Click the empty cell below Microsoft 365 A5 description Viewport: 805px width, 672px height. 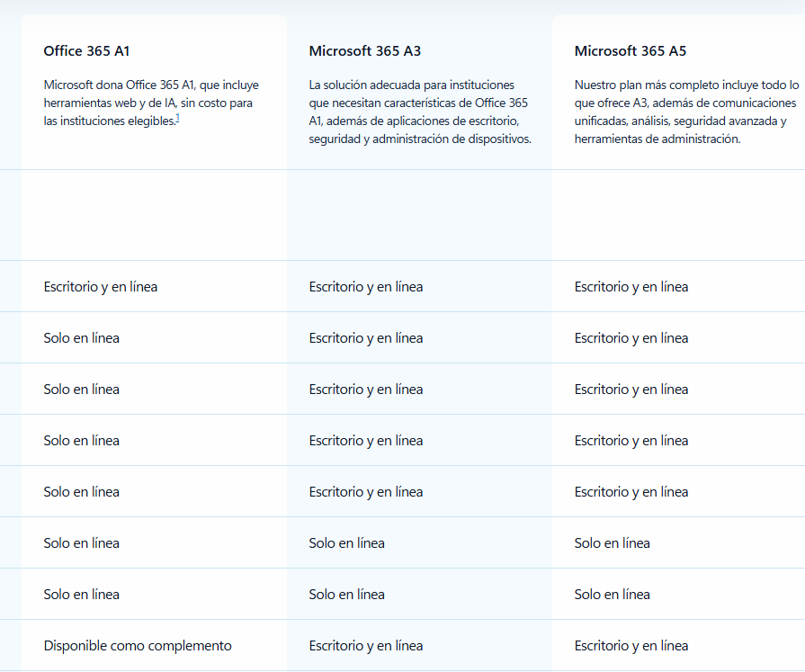tap(679, 215)
